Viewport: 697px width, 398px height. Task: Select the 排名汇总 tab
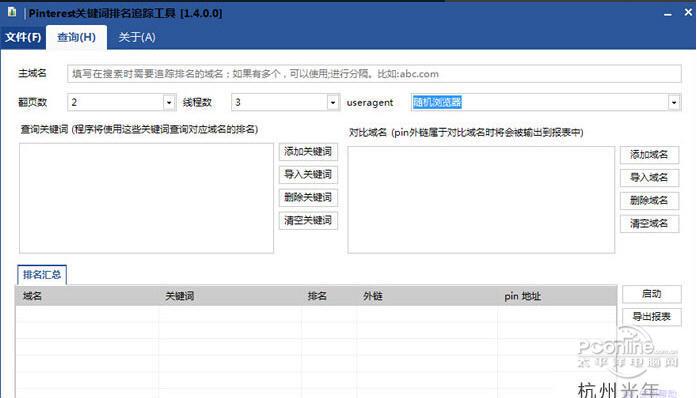coord(42,275)
